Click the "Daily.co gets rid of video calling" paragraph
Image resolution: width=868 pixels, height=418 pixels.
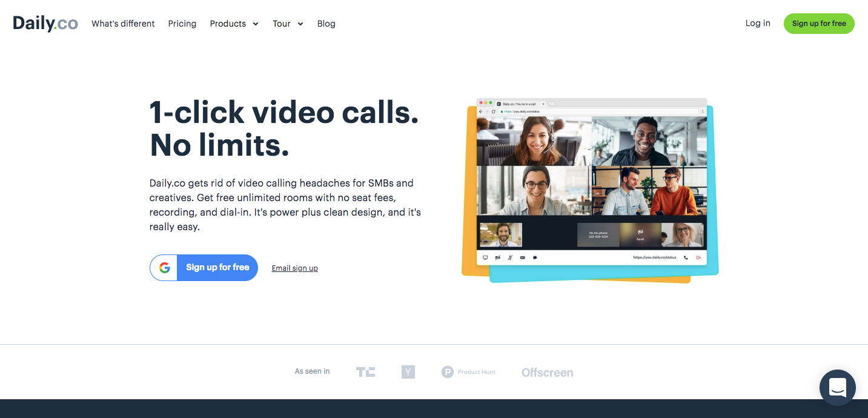(x=285, y=205)
